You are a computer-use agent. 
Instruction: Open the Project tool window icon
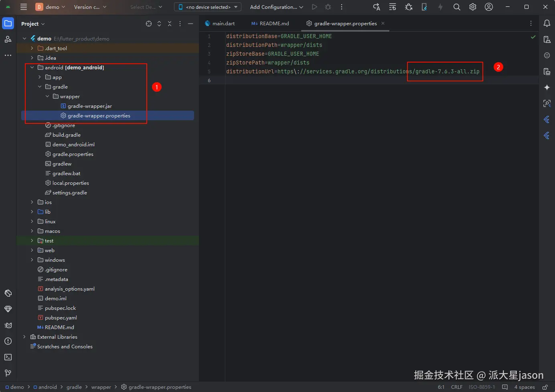(8, 23)
